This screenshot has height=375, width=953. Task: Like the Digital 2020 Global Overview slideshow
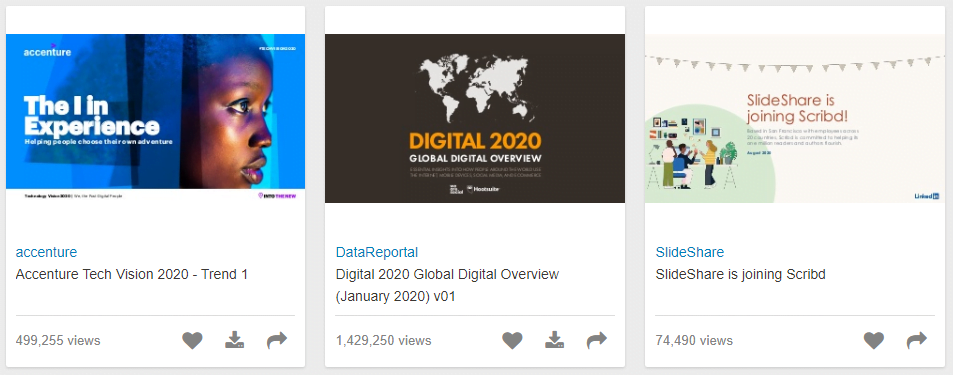pos(512,340)
